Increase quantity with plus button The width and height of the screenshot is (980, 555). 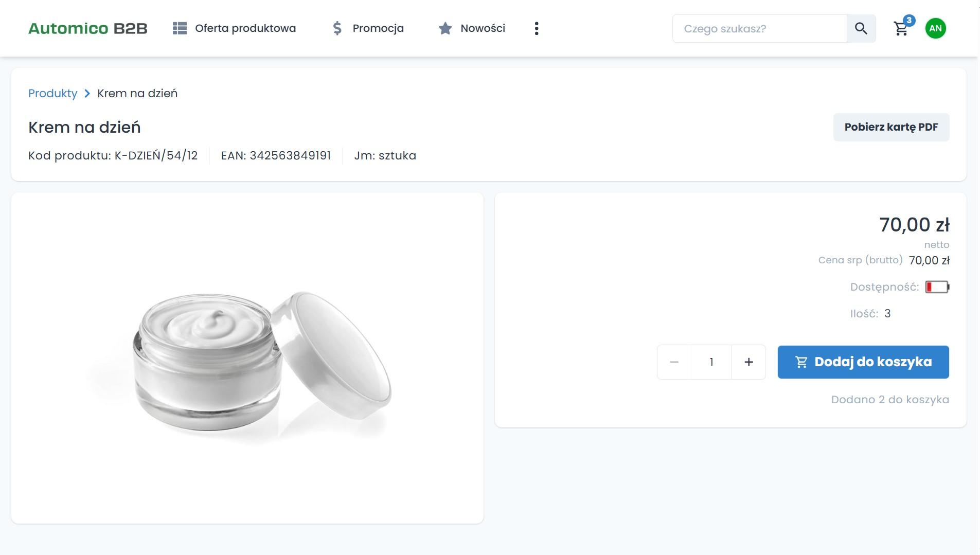[749, 362]
